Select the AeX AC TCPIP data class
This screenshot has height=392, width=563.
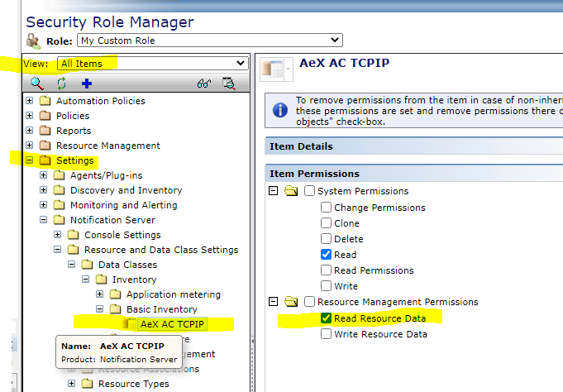coord(173,324)
